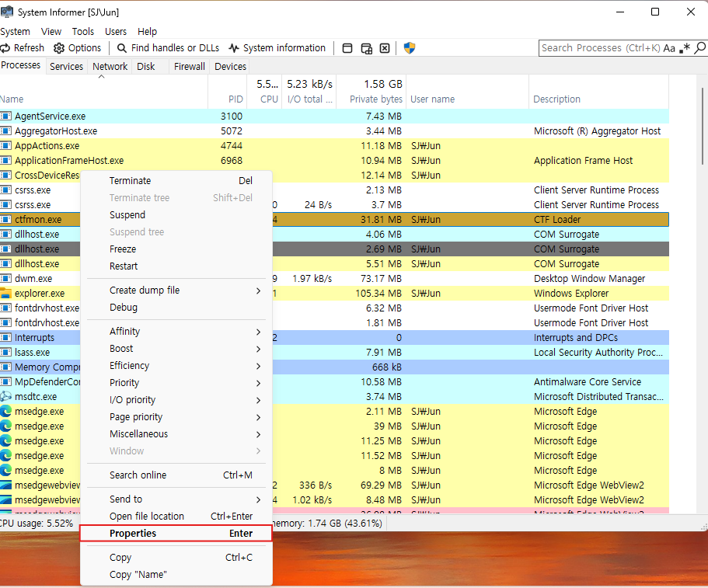Click the search magnifier icon in search box
708x588 pixels.
700,48
